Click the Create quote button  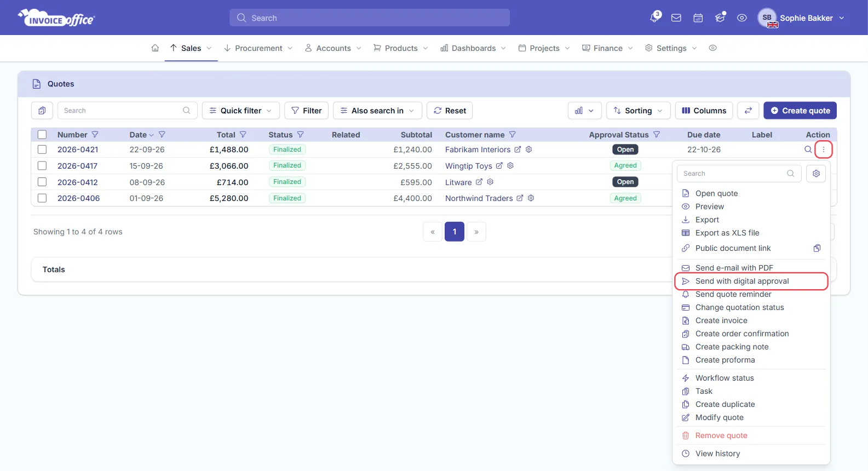[800, 111]
